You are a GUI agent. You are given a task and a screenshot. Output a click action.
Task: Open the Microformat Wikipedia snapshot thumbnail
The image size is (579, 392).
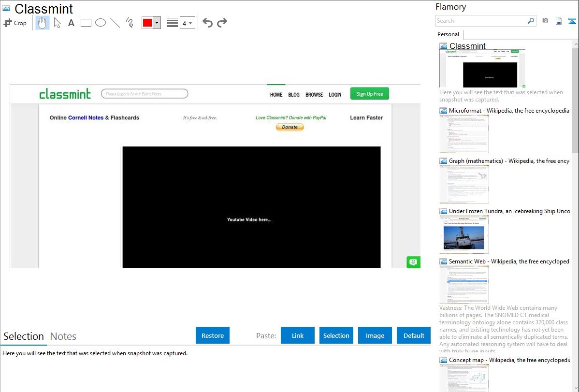pos(464,134)
